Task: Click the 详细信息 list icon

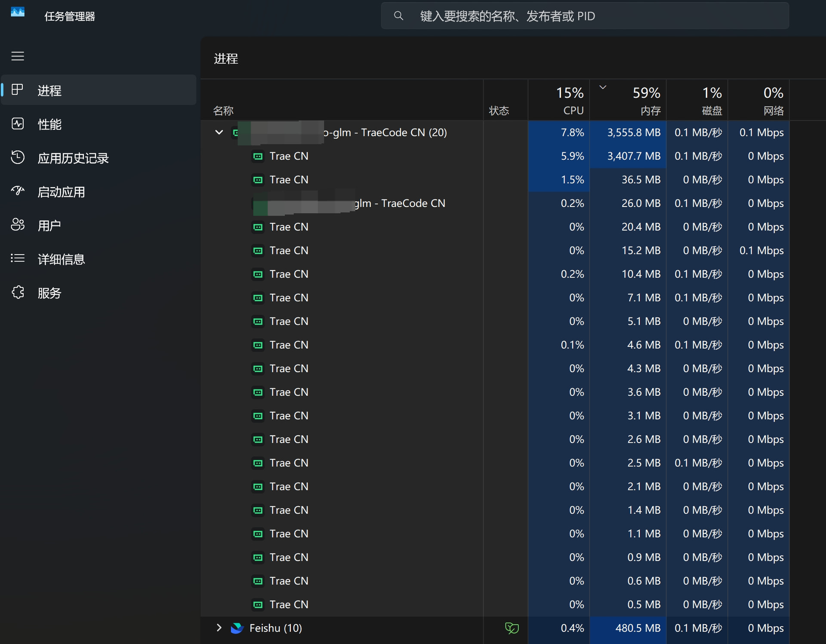Action: (18, 258)
